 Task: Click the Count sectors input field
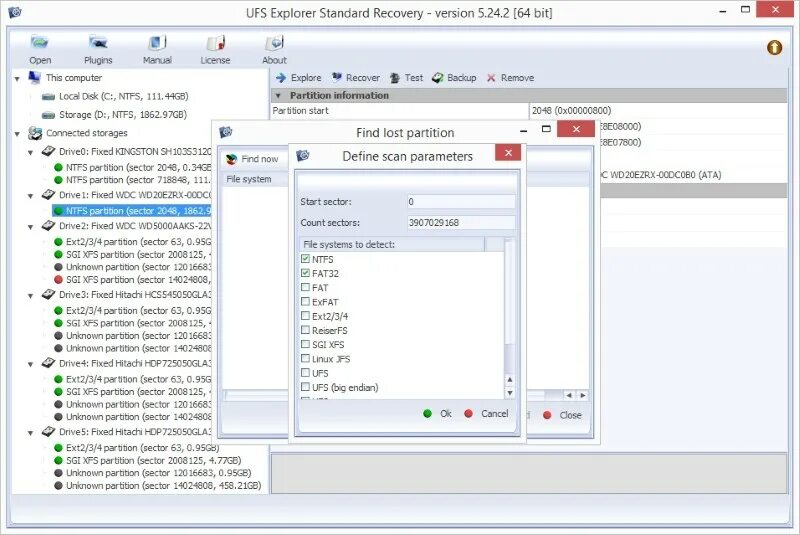pyautogui.click(x=461, y=222)
